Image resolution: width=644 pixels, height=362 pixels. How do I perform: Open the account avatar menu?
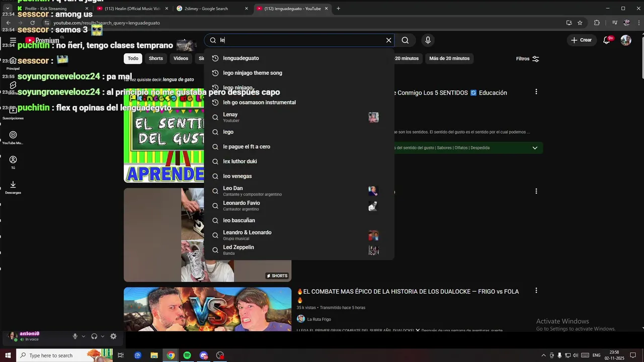click(626, 40)
